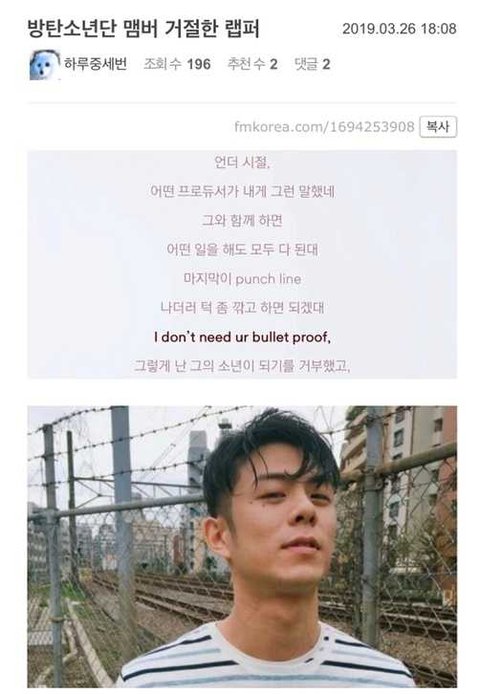The height and width of the screenshot is (694, 480).
Task: Open the fmkorea.com/1694253908 link
Action: coord(324,127)
